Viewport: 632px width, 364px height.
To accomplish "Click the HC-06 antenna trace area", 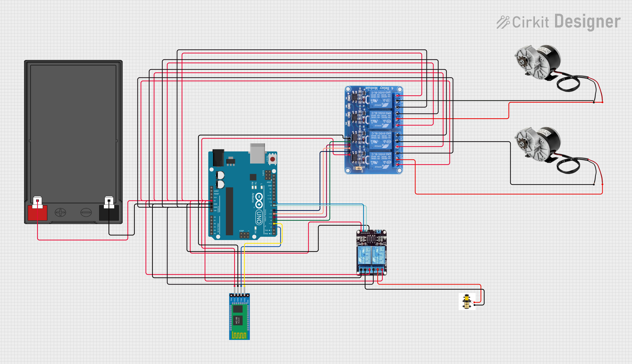I will 240,335.
